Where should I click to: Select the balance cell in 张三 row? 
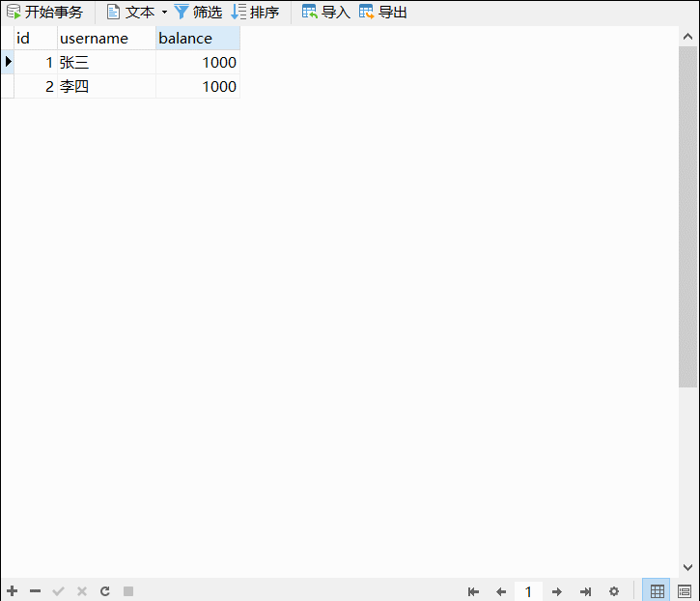click(198, 62)
